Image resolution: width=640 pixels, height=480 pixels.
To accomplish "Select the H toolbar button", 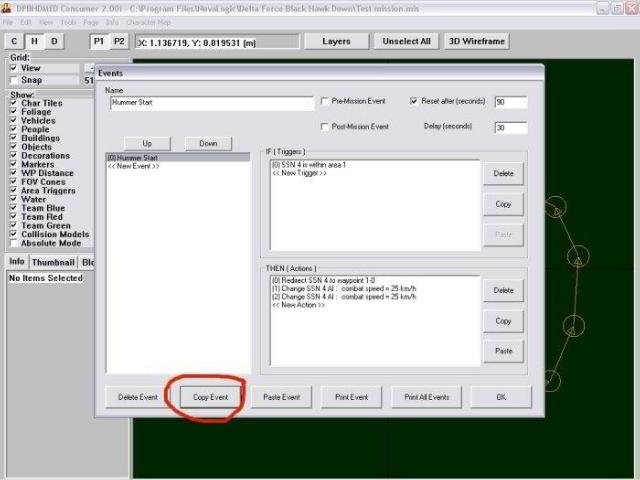I will [x=34, y=42].
